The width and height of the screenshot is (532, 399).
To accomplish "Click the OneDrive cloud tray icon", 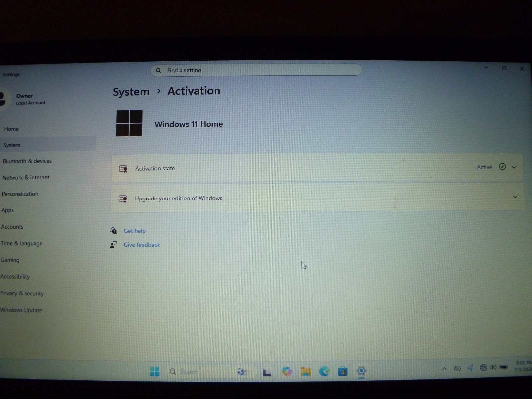I will (x=458, y=368).
